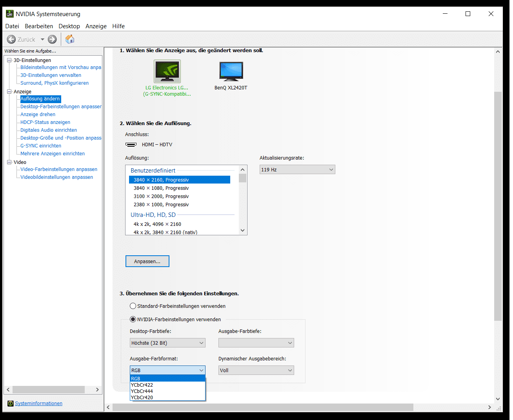Select Auflösung ändern in the tree
513x420 pixels.
point(40,99)
